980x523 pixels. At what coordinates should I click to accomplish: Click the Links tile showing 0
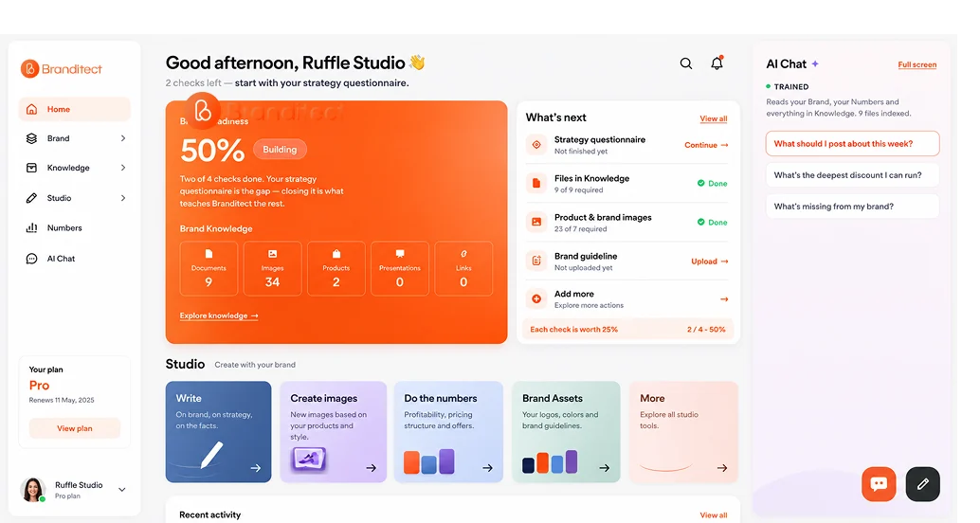click(463, 269)
